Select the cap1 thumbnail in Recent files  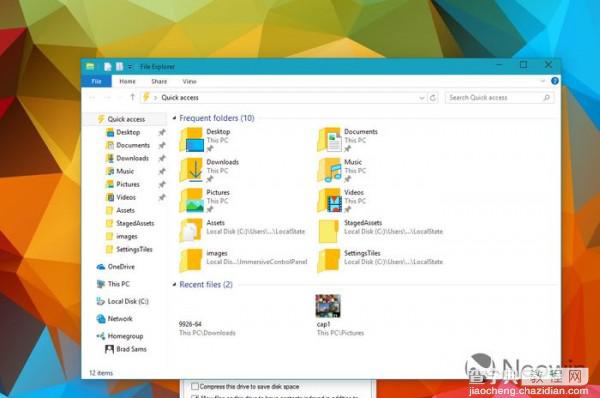click(328, 306)
